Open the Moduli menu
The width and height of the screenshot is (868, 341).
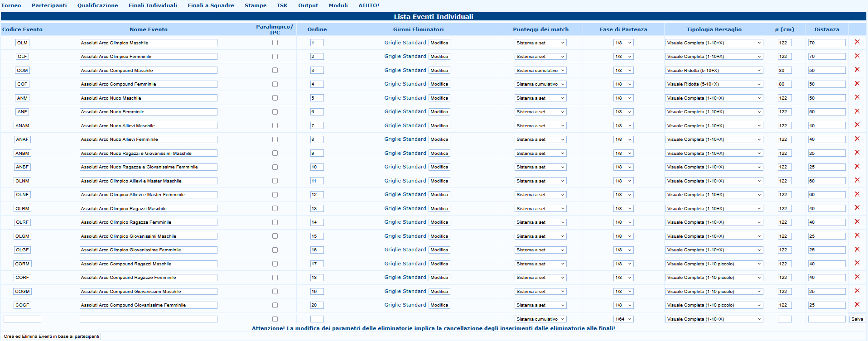[338, 5]
